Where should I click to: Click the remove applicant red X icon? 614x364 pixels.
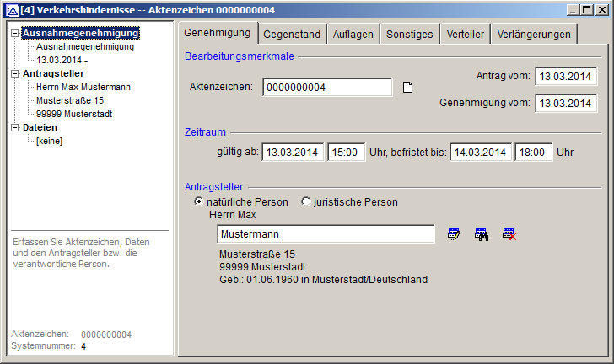click(509, 234)
